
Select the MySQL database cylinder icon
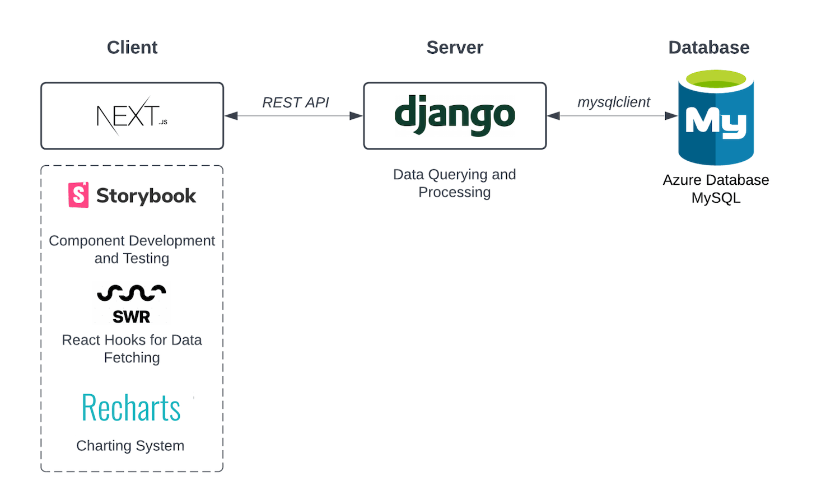[x=716, y=118]
